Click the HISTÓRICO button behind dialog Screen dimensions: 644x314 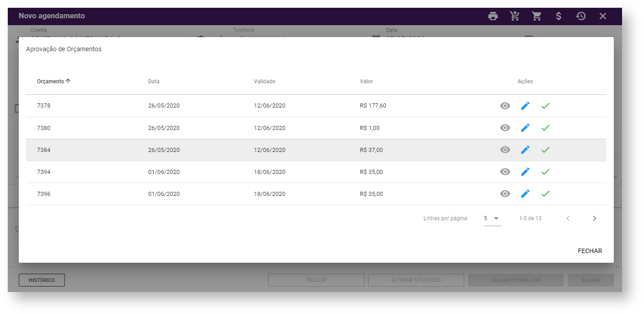(x=42, y=280)
